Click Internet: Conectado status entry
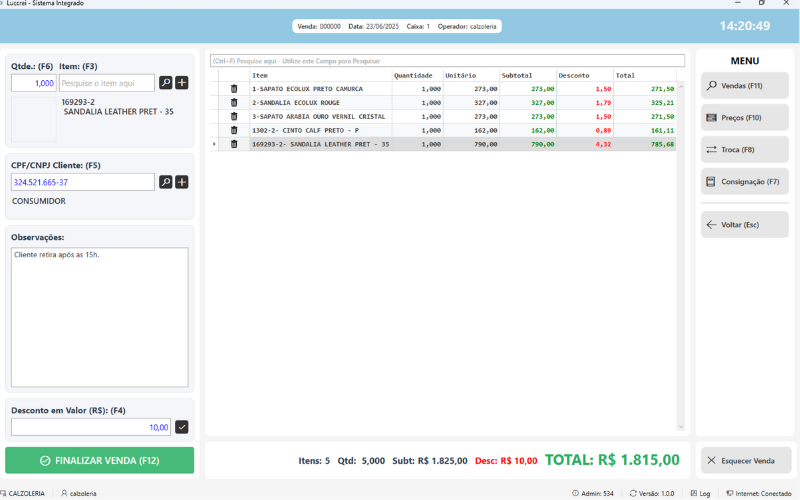The width and height of the screenshot is (800, 500). point(759,493)
